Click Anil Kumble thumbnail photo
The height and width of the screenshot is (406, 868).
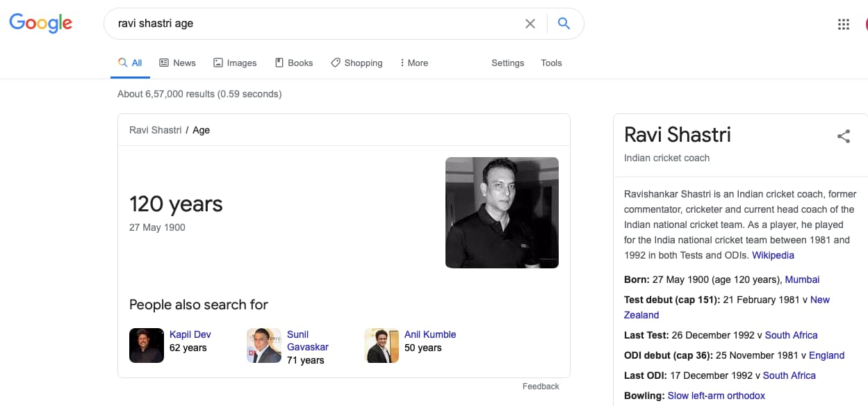382,346
